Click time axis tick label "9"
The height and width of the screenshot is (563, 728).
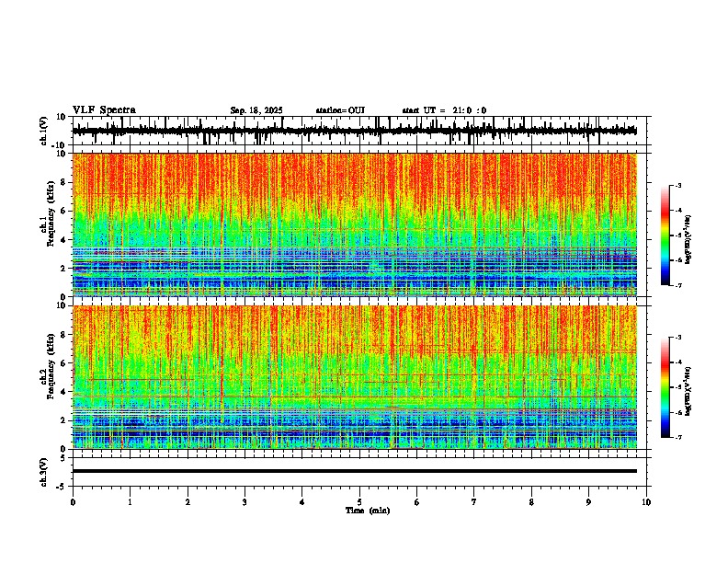(588, 502)
